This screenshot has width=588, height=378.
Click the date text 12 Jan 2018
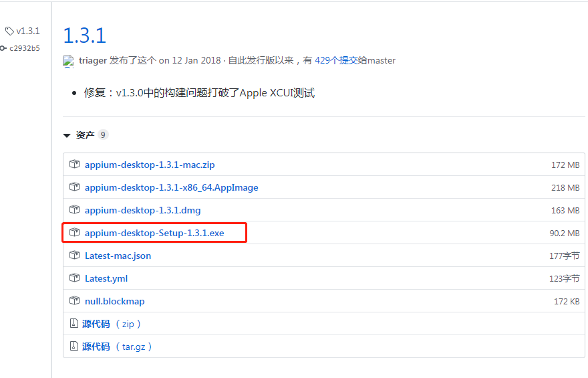click(196, 60)
